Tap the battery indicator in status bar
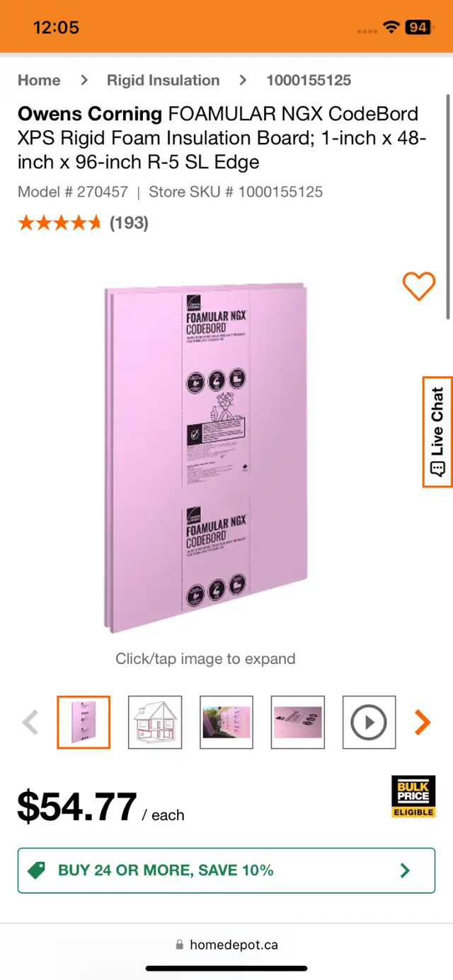This screenshot has height=980, width=453. pos(417,27)
